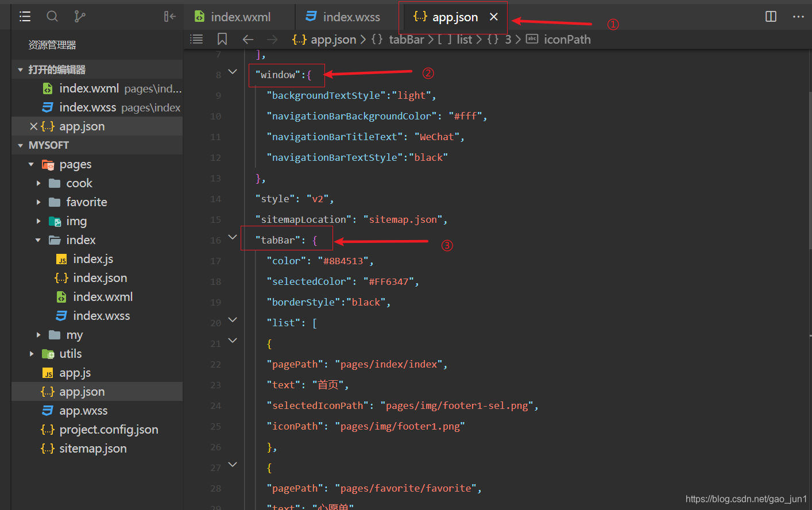The width and height of the screenshot is (812, 510).
Task: Expand the utils folder
Action: [x=31, y=354]
